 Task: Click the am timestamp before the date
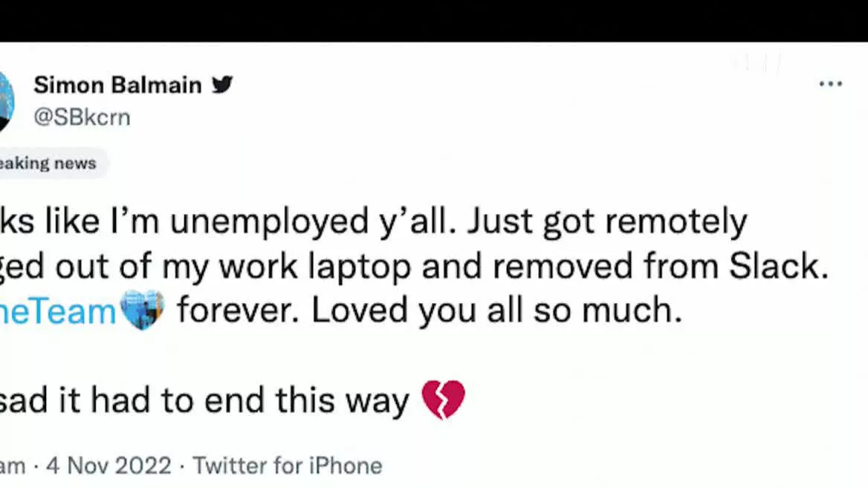pos(13,466)
